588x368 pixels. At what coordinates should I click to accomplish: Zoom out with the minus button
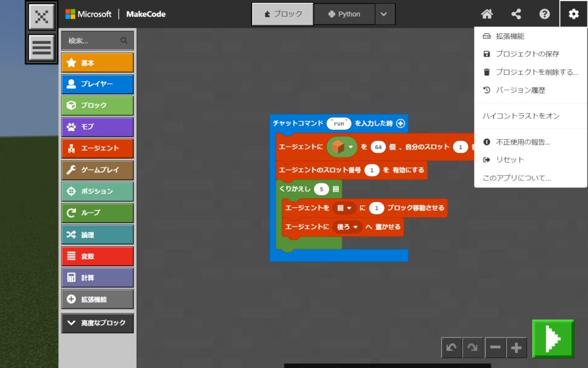coord(495,347)
